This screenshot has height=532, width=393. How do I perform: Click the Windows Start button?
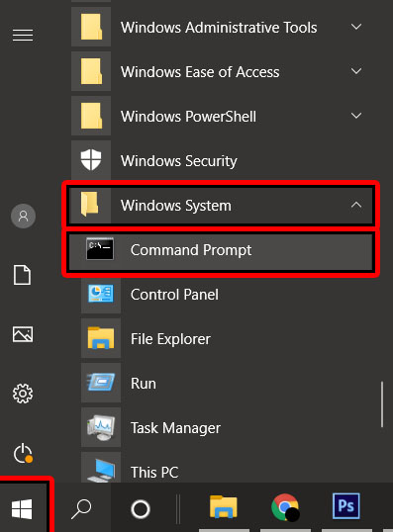[22, 509]
